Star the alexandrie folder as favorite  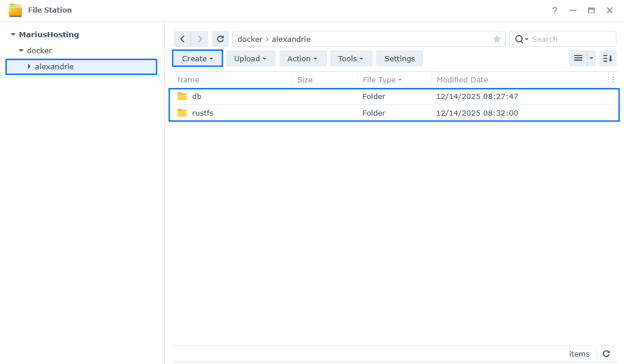coord(496,39)
